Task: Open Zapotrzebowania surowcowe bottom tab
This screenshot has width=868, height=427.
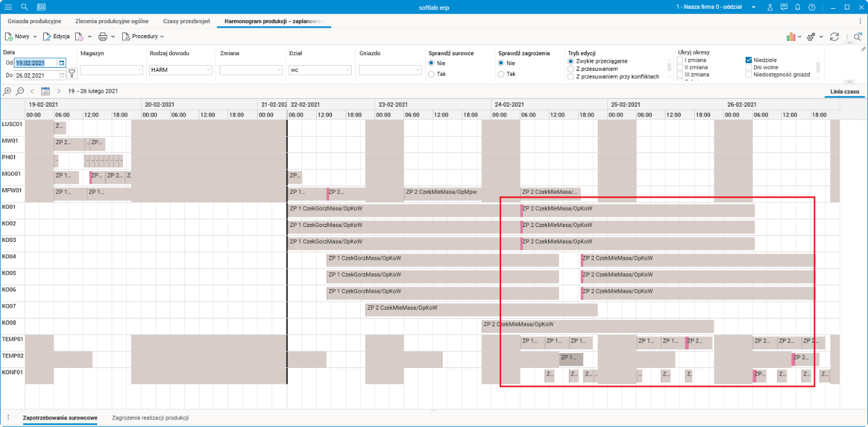Action: point(60,417)
